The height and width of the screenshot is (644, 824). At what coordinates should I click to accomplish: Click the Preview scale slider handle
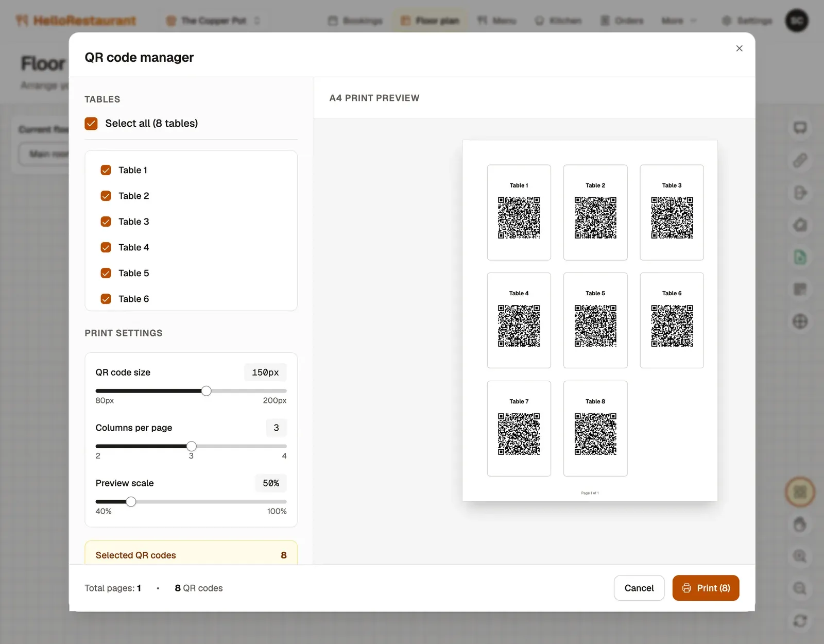(x=131, y=502)
